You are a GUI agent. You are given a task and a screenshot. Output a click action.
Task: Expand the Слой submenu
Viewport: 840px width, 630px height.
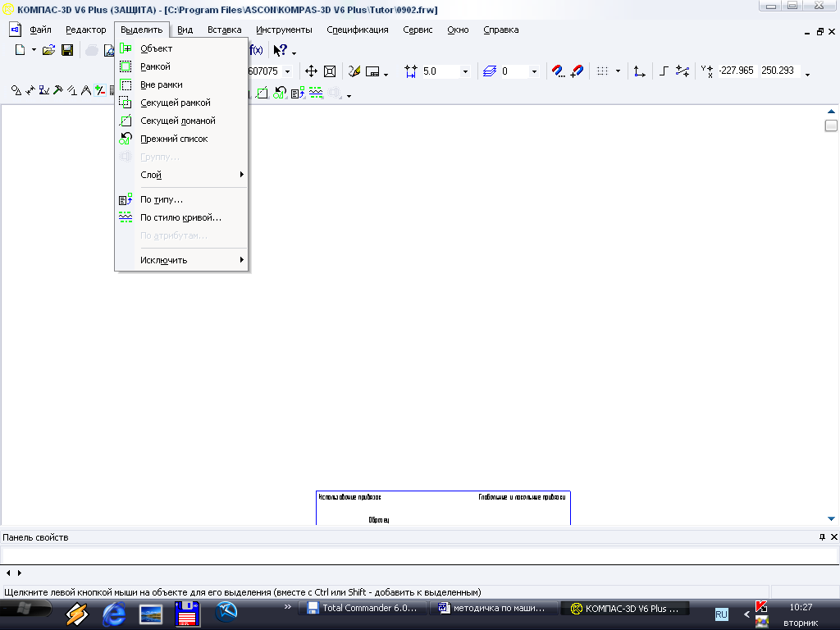(181, 175)
